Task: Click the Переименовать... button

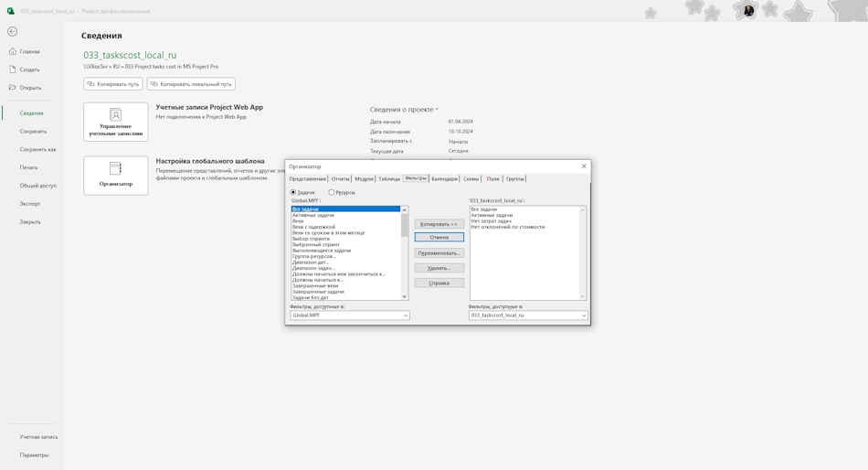Action: (x=439, y=252)
